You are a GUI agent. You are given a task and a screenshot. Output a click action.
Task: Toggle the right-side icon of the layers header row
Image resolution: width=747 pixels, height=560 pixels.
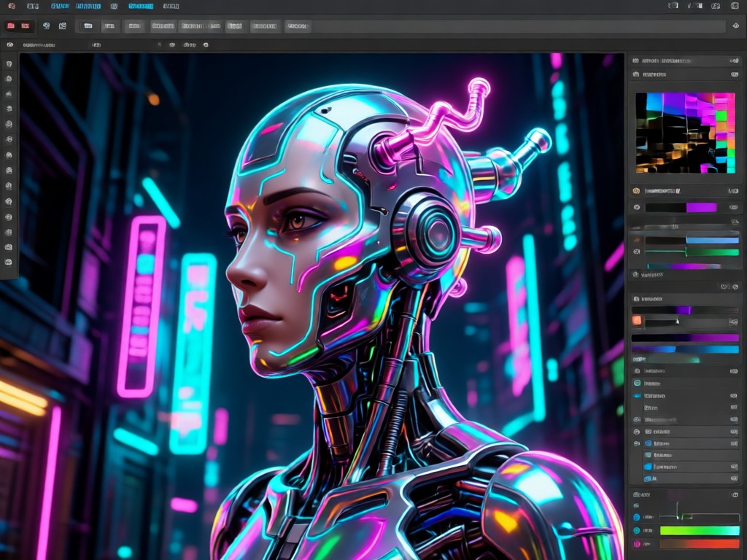pyautogui.click(x=734, y=371)
